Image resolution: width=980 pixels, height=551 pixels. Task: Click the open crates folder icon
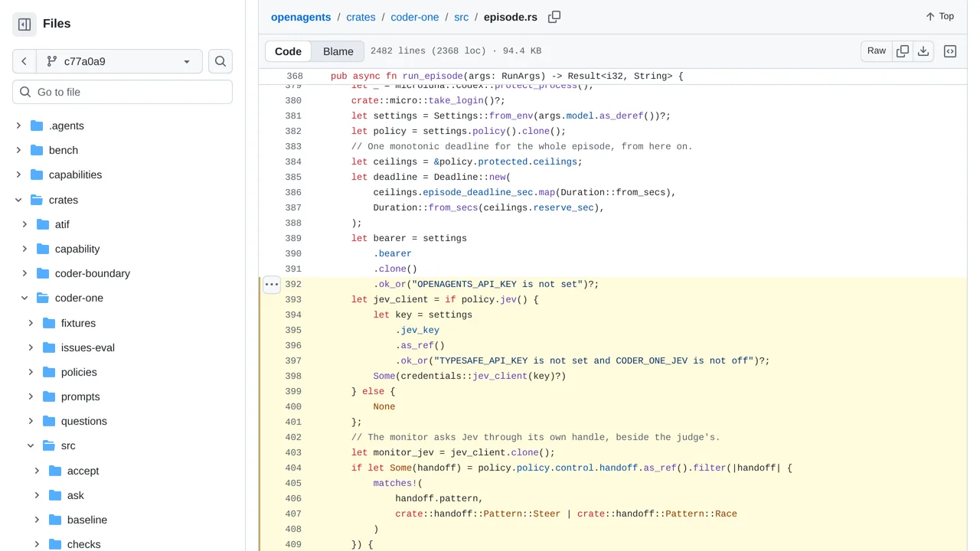click(37, 200)
